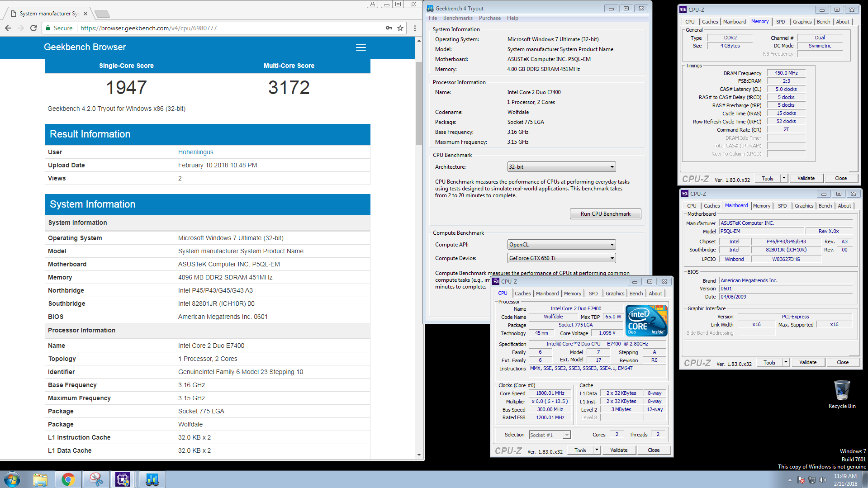Open the Compute API OpenCL dropdown
Image resolution: width=868 pixels, height=488 pixels.
pos(561,245)
